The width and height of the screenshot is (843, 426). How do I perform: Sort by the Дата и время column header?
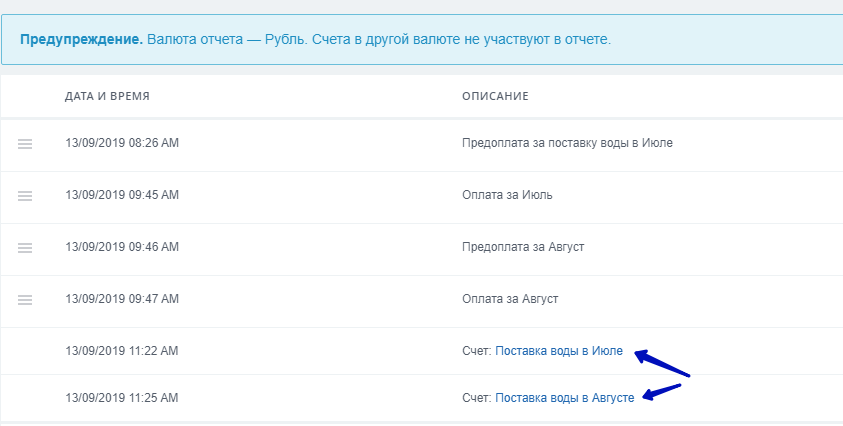click(x=107, y=96)
